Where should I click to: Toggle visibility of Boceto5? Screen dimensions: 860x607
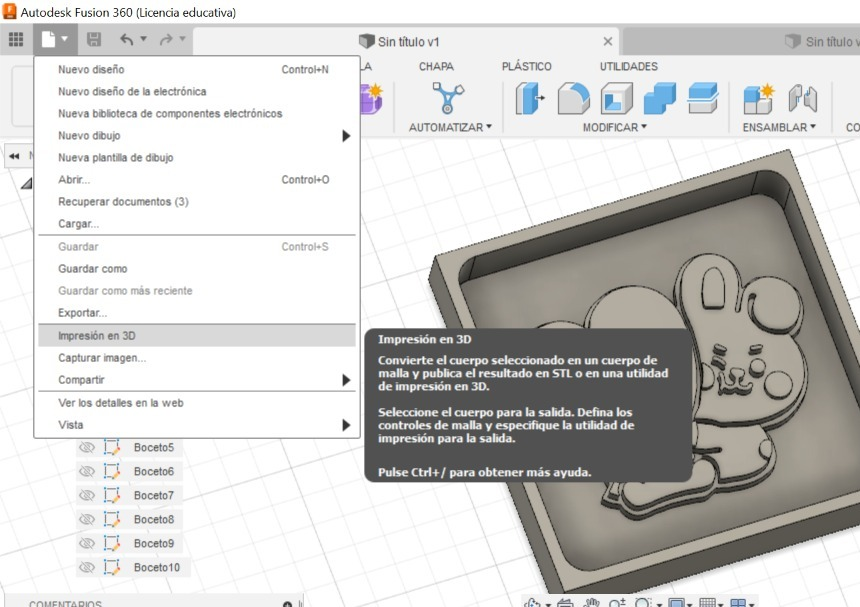tap(87, 447)
